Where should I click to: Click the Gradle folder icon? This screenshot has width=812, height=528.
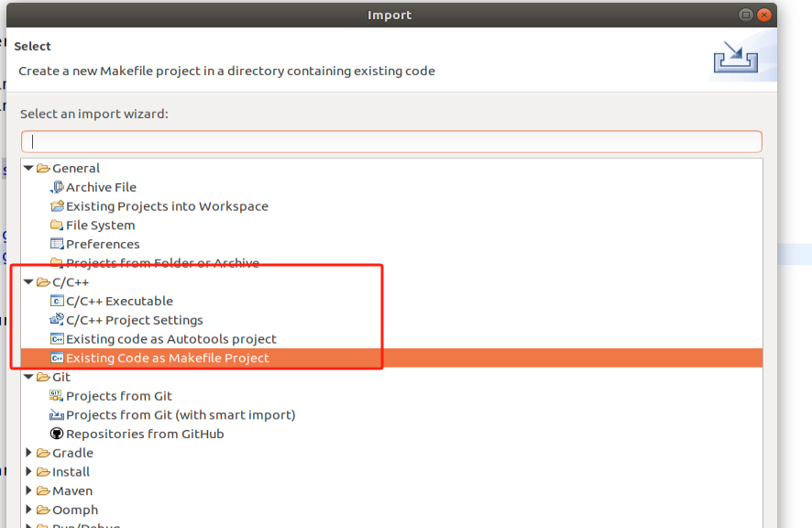(43, 453)
